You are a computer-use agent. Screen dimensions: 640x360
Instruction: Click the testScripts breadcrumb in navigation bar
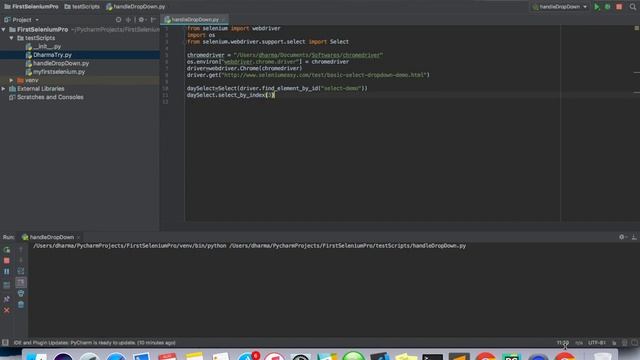[x=82, y=7]
